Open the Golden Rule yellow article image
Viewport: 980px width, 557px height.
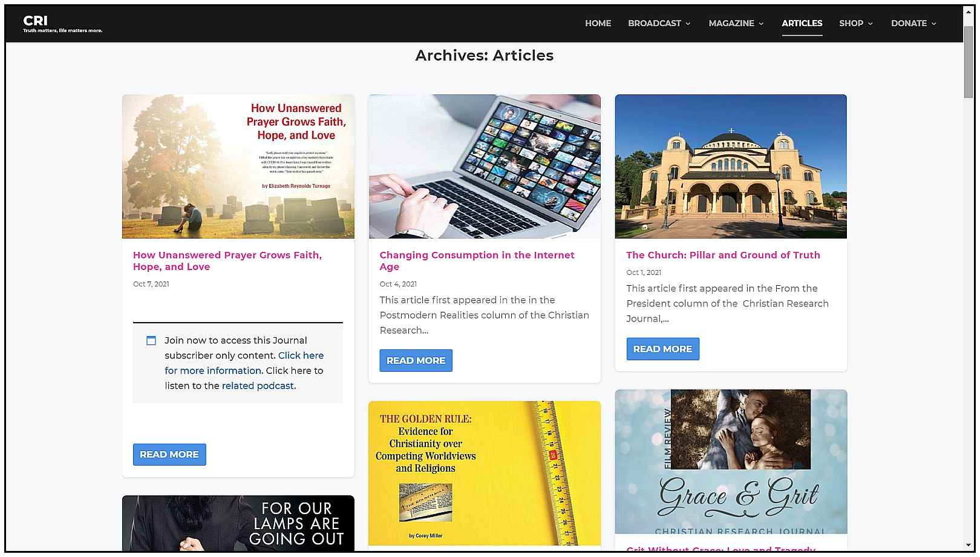point(485,473)
